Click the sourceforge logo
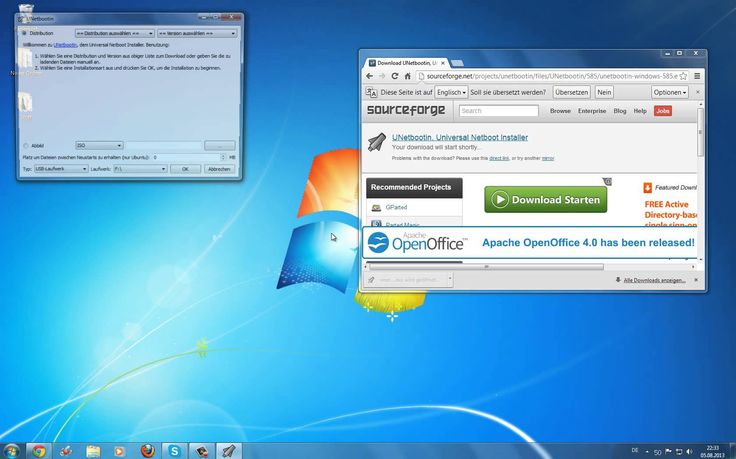This screenshot has width=736, height=459. pos(406,110)
